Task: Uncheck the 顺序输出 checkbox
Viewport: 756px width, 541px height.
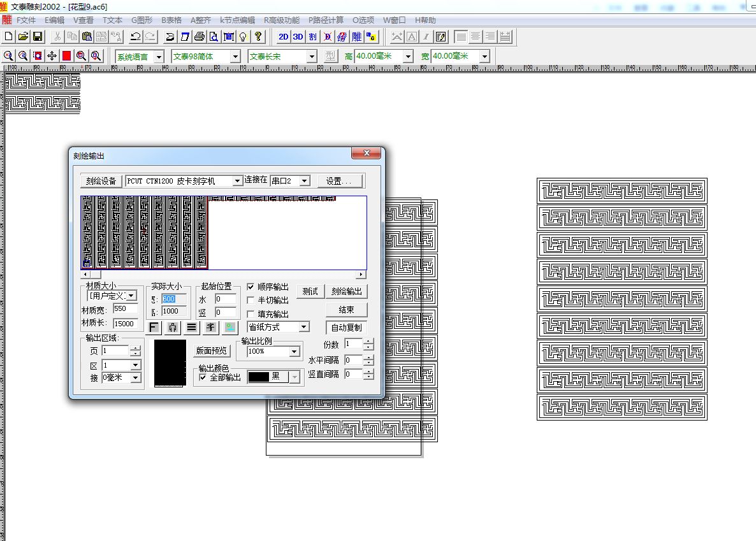Action: (251, 287)
